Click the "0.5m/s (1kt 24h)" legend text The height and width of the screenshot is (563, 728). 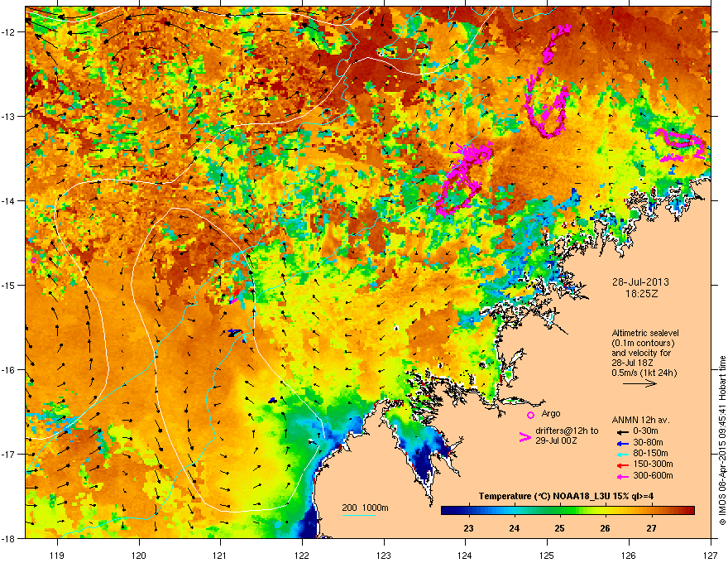[644, 373]
